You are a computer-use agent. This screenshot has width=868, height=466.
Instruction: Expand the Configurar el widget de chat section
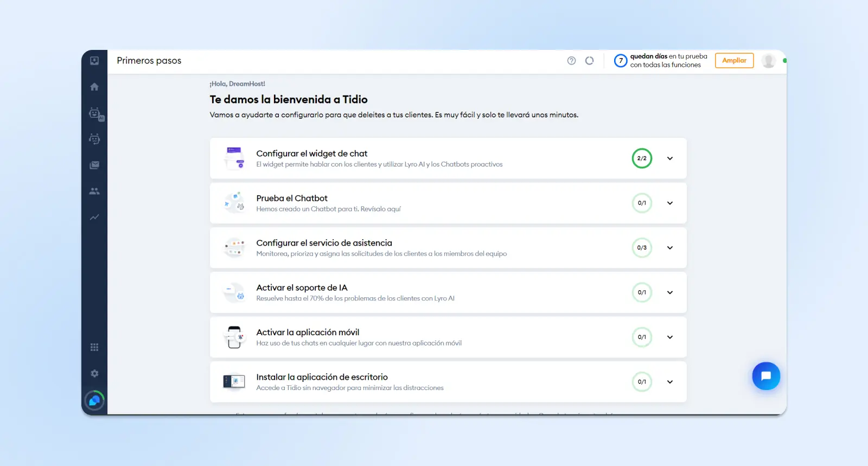tap(670, 158)
